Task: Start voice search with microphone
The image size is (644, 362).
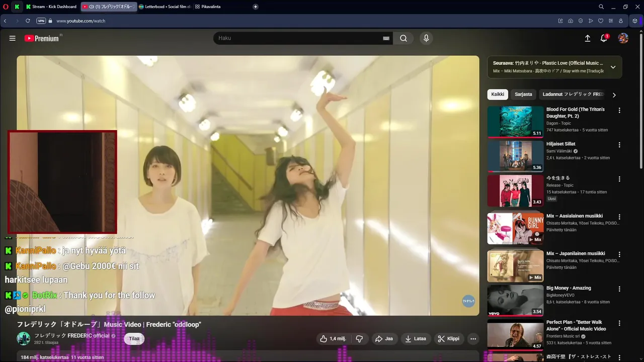Action: pyautogui.click(x=426, y=38)
